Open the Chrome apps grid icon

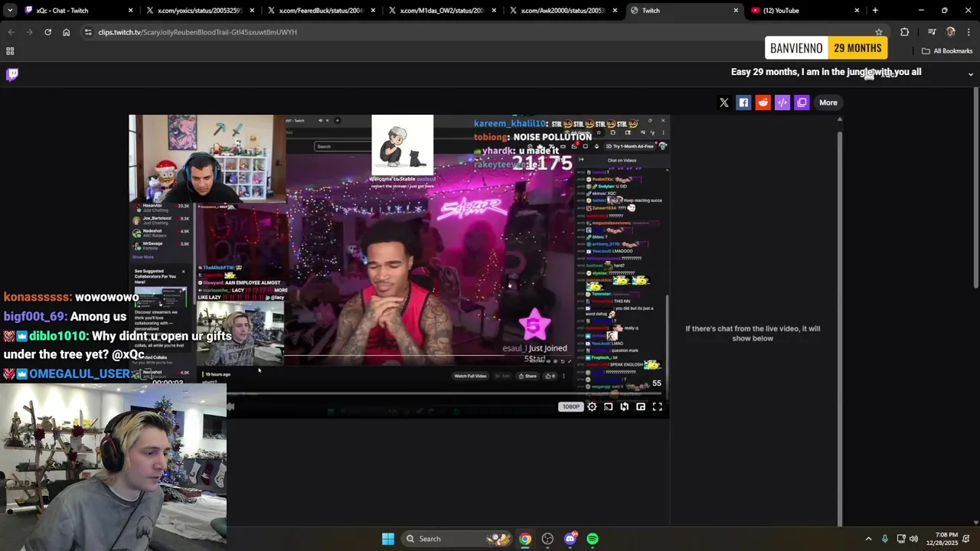coord(10,51)
